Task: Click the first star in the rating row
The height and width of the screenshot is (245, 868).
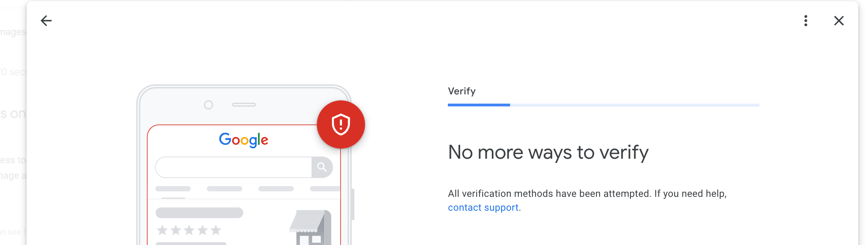Action: coord(163,230)
